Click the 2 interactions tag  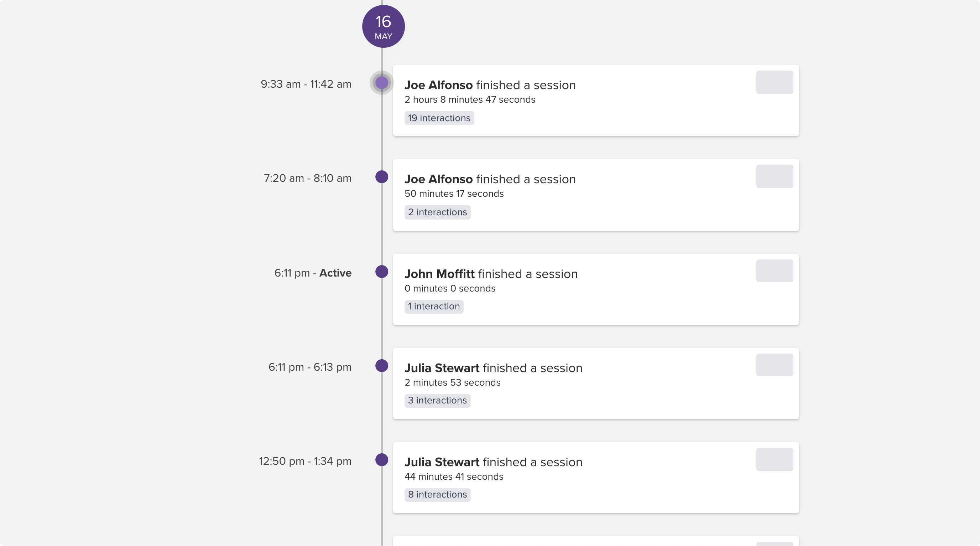[438, 212]
